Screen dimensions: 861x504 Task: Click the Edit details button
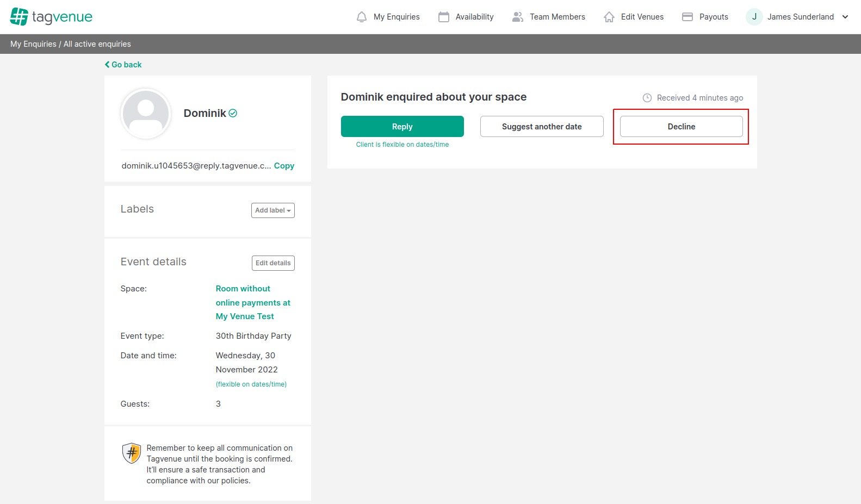[x=273, y=263]
